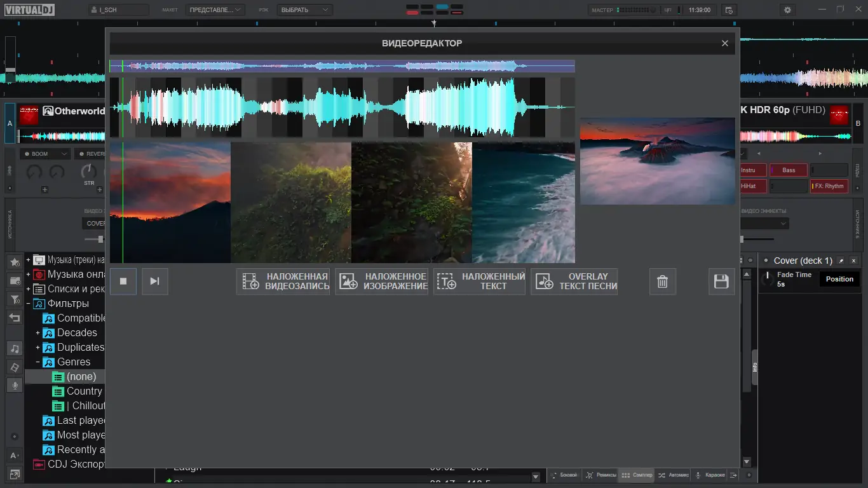Trigger the FX: Rhythm pad

pos(829,186)
